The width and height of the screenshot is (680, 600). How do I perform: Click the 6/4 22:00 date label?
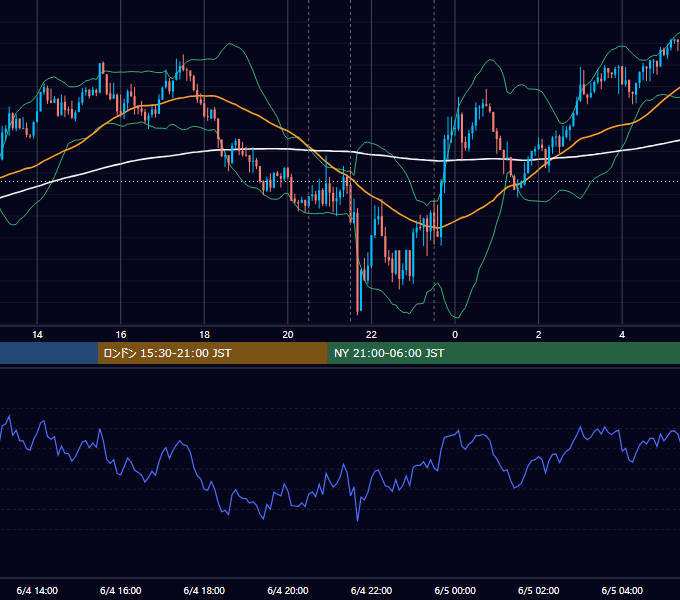[371, 590]
